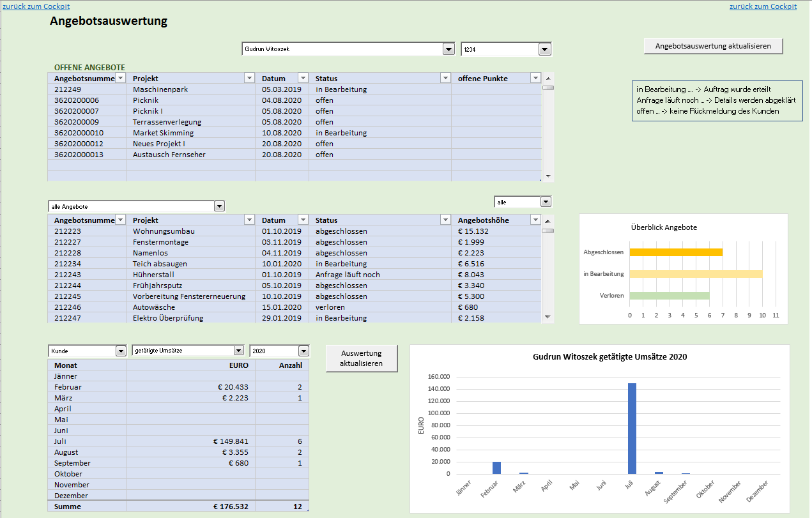Image resolution: width=812 pixels, height=518 pixels.
Task: Expand the 1234 number dropdown
Action: [544, 50]
